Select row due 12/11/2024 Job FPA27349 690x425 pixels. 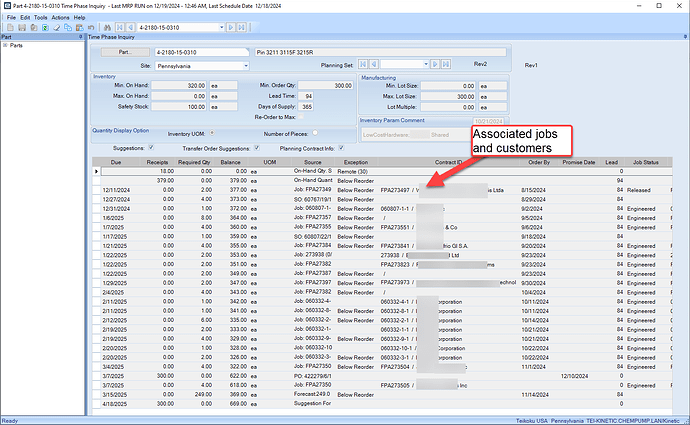(383, 190)
